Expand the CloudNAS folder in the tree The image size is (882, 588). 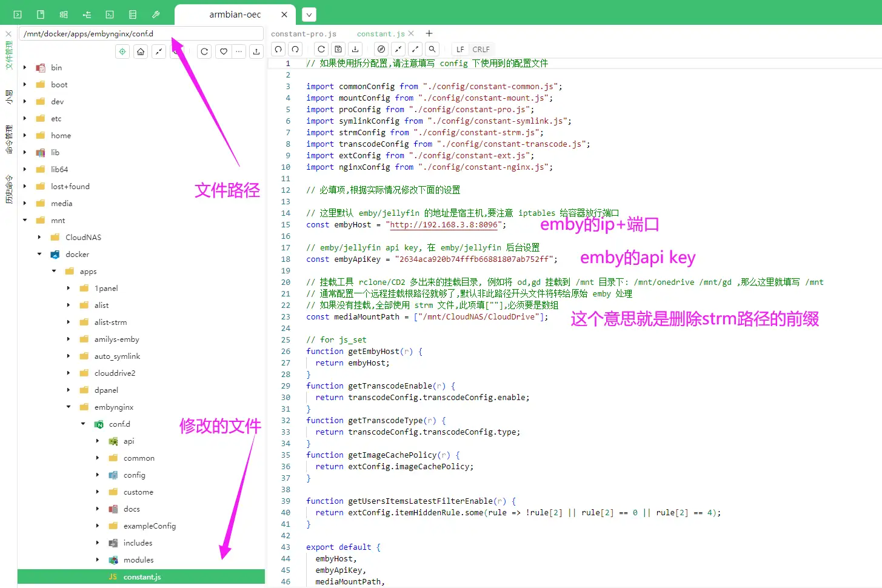[x=39, y=237]
